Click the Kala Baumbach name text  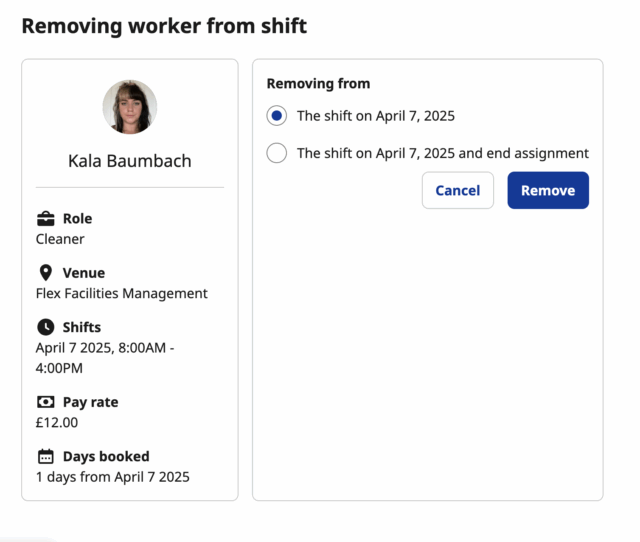[x=130, y=161]
